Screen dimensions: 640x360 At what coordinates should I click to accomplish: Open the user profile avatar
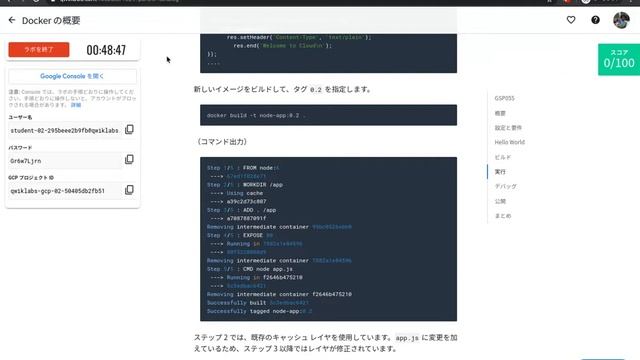click(621, 20)
